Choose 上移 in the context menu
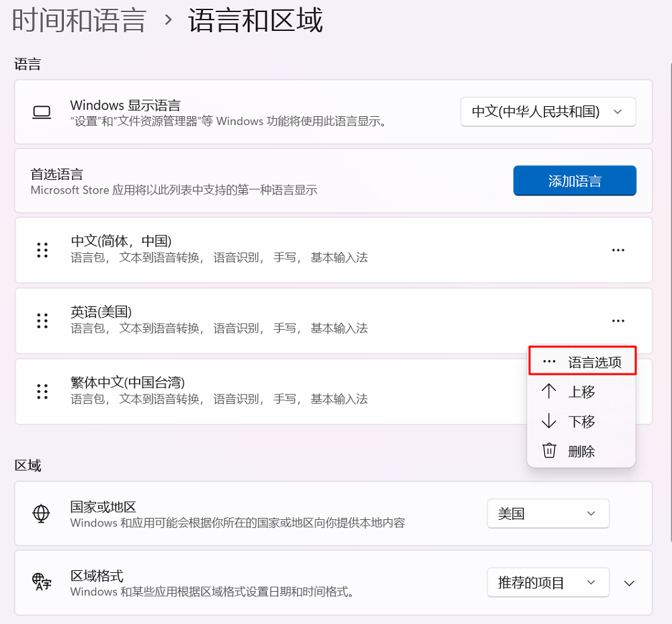This screenshot has width=672, height=624. pos(581,392)
